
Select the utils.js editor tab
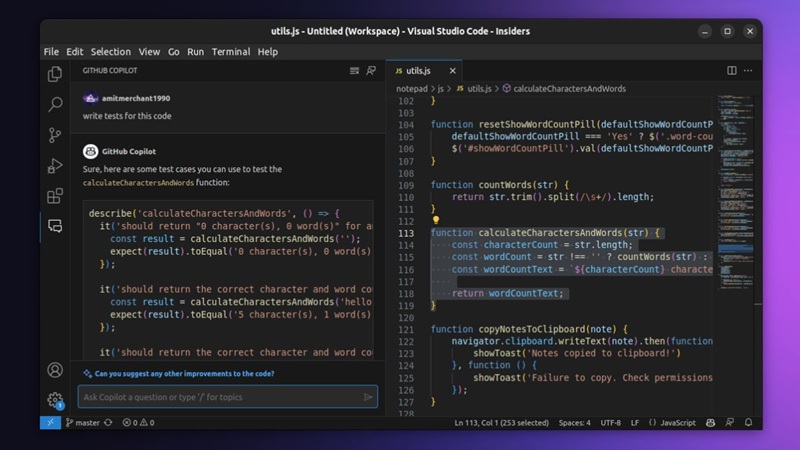click(x=423, y=71)
